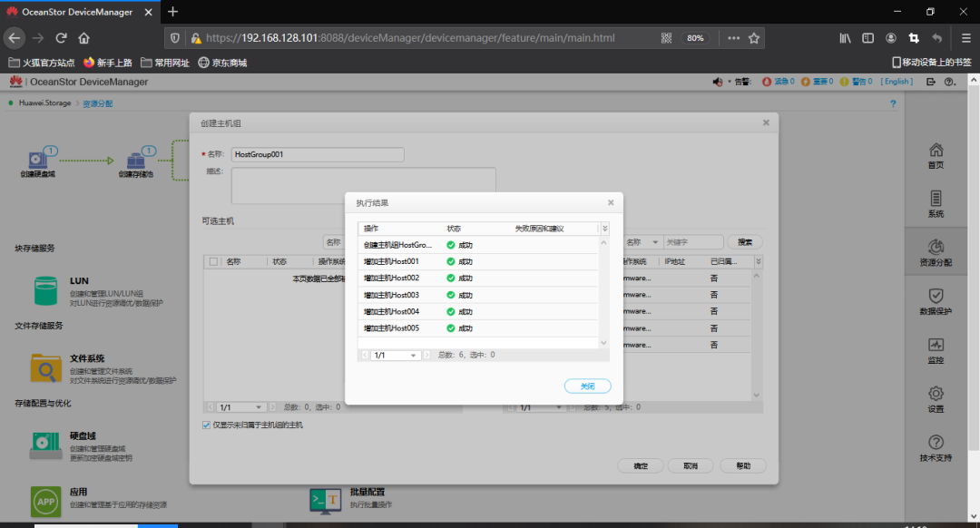
Task: Open 京东商城 bookmark
Action: click(x=222, y=63)
